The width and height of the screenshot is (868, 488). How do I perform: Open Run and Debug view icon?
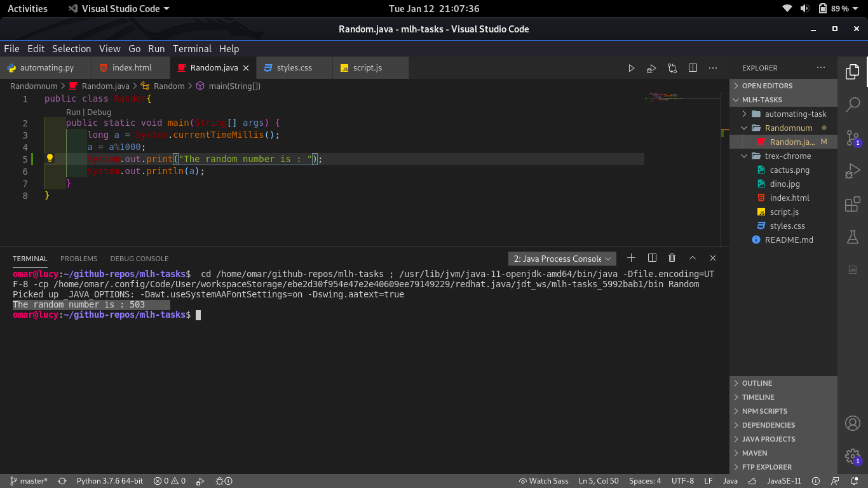(x=852, y=171)
